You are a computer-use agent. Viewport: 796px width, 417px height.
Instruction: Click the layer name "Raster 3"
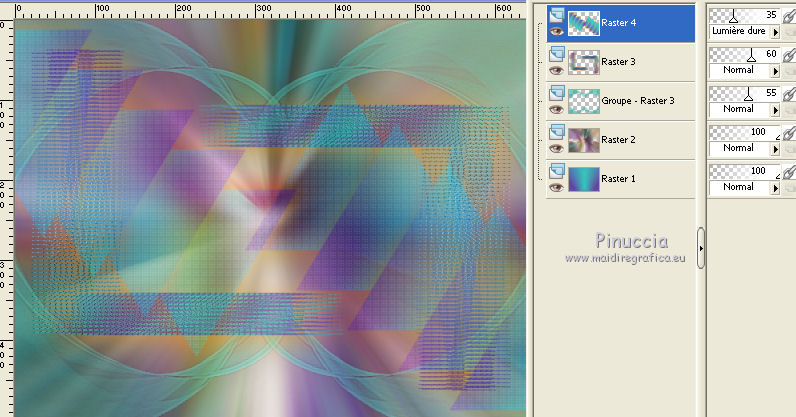[x=618, y=62]
